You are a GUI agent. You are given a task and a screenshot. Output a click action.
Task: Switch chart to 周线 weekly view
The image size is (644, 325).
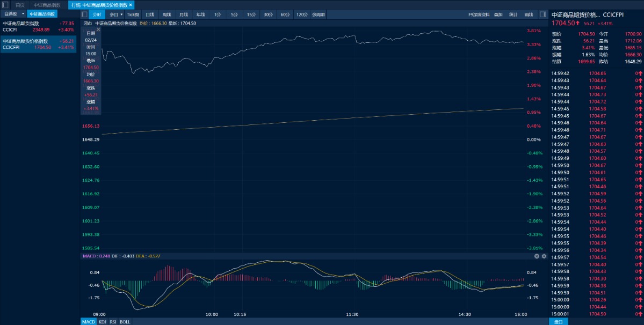coord(167,14)
